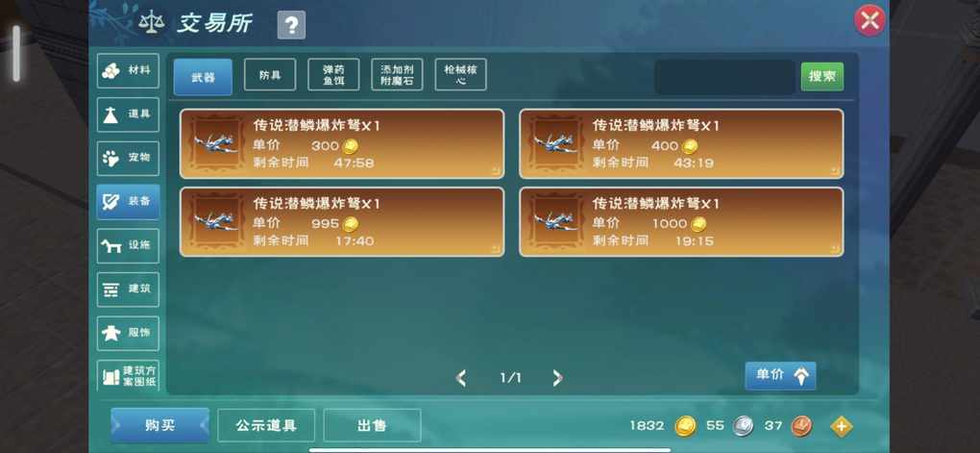Select the 材料 materials category icon
Screen dimensions: 980x453
(128, 71)
